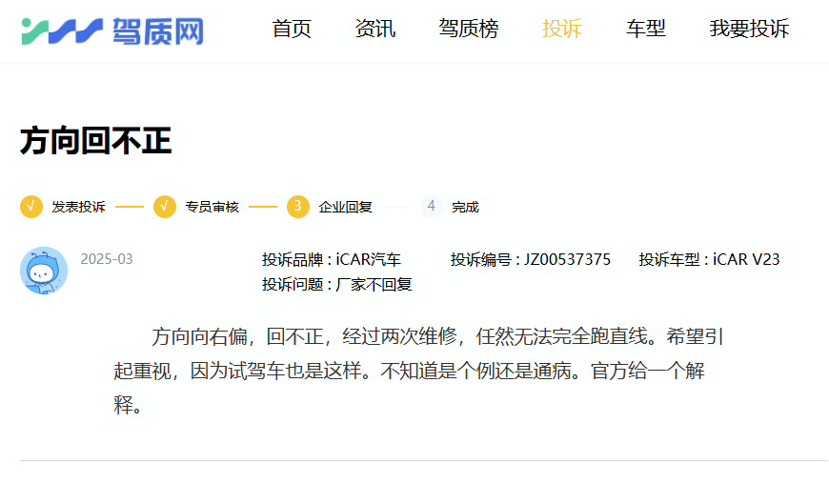Select the highlighted 投诉 tab
Image resolution: width=829 pixels, height=504 pixels.
click(562, 29)
